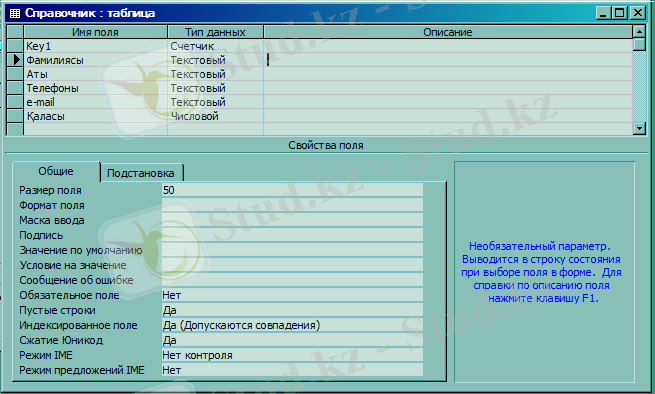This screenshot has width=655, height=394.
Task: Open the data type cell for Қаласы (Числовой)
Action: pyautogui.click(x=216, y=116)
